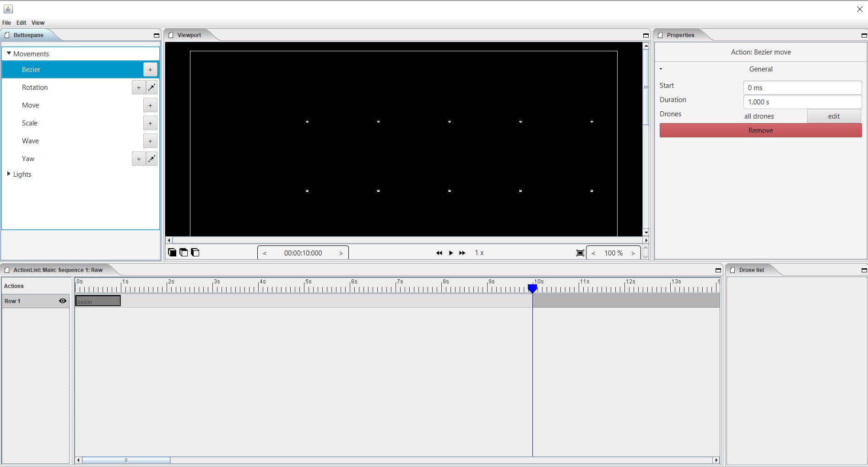Click the viewport vertical scrollbar thumb
The width and height of the screenshot is (868, 467).
click(646, 87)
